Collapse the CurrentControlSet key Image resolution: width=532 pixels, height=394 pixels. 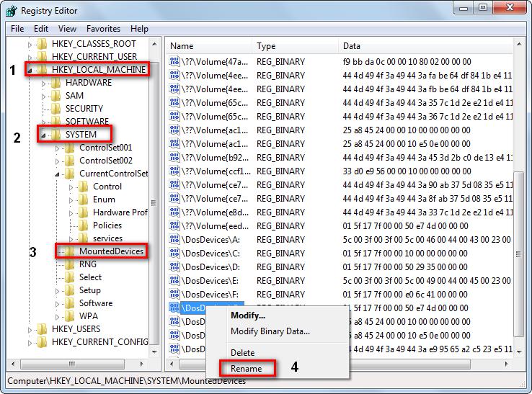pos(58,174)
